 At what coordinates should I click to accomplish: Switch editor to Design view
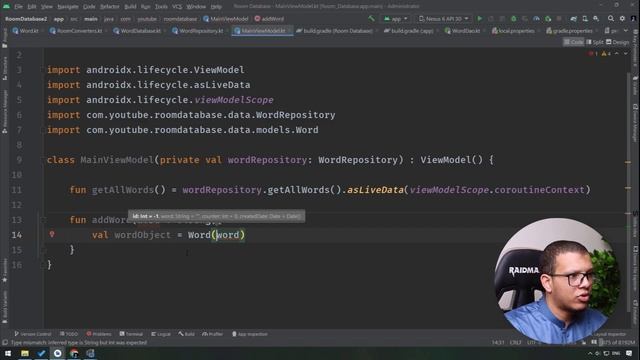[x=618, y=42]
